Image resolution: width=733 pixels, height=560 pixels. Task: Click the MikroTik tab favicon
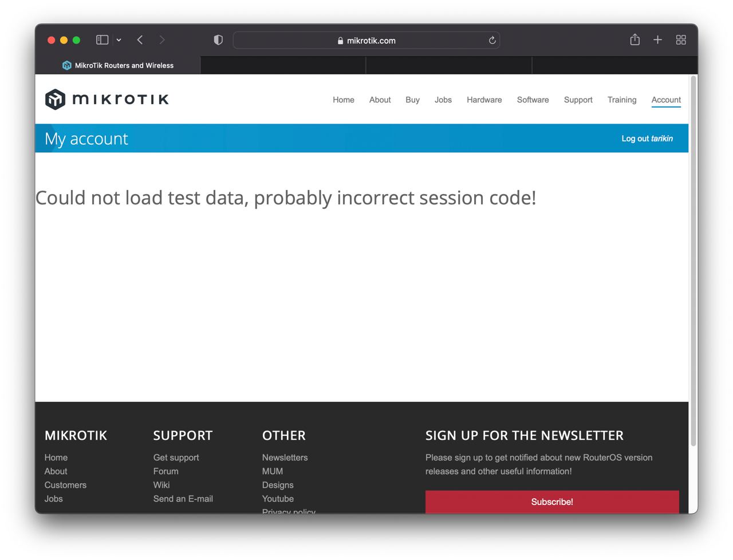[66, 65]
